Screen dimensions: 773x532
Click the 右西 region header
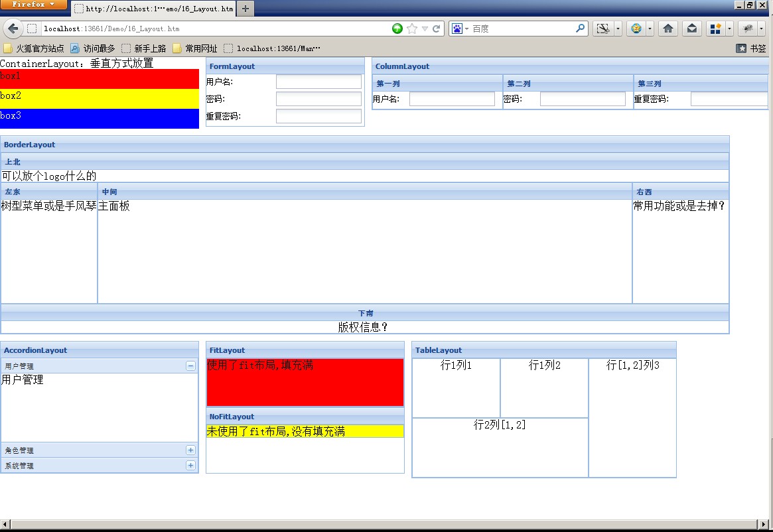(x=681, y=191)
